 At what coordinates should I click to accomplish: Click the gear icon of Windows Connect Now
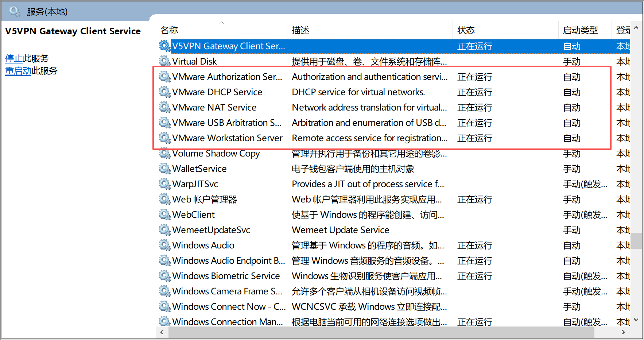click(164, 306)
